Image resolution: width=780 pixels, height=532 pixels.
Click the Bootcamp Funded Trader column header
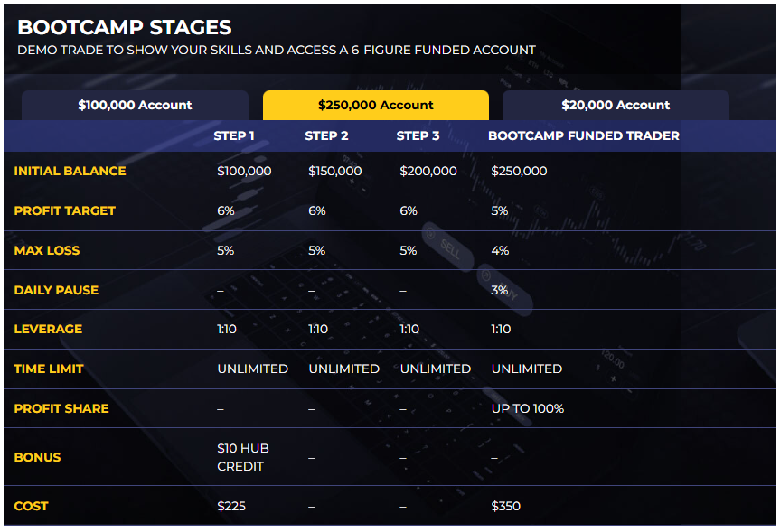[x=583, y=135]
